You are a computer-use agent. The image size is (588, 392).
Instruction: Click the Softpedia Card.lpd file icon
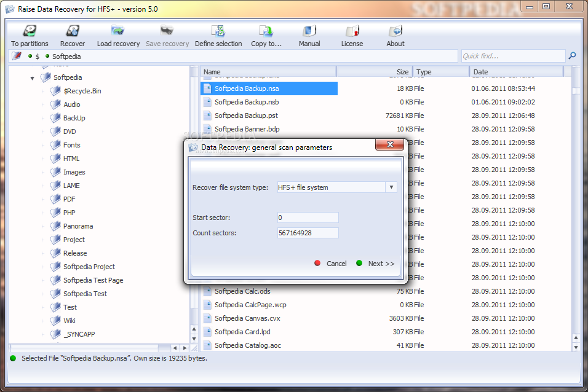point(207,332)
